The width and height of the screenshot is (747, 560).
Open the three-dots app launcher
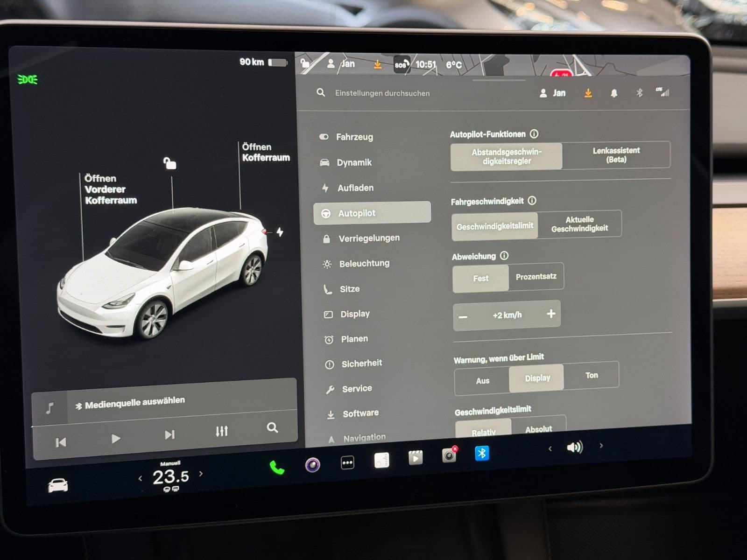[347, 462]
